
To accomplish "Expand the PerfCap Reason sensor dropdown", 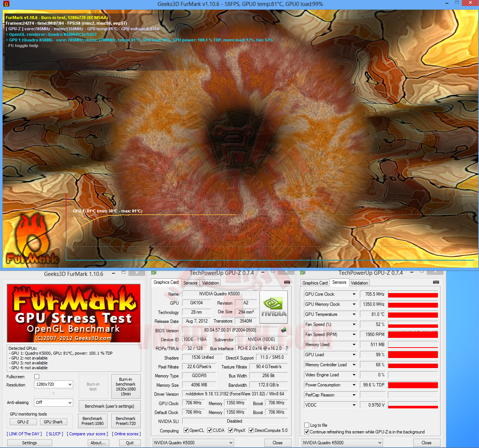I will click(354, 395).
